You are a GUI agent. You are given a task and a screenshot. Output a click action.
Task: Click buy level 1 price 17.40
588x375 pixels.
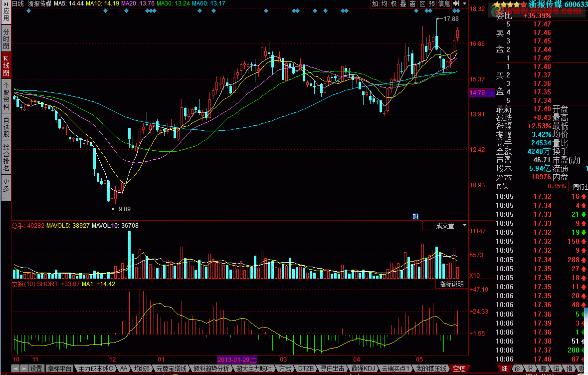pos(542,66)
